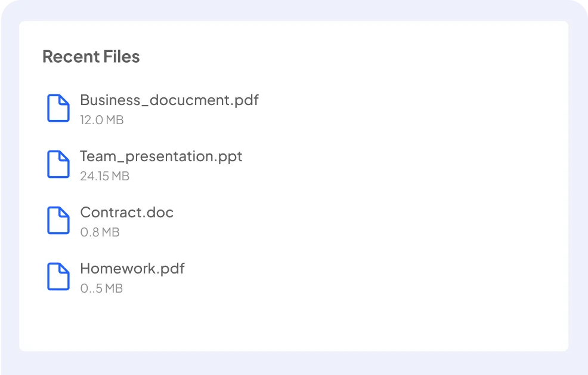Click the blue page icon beside Homework.pdf
The width and height of the screenshot is (588, 375).
pos(58,276)
